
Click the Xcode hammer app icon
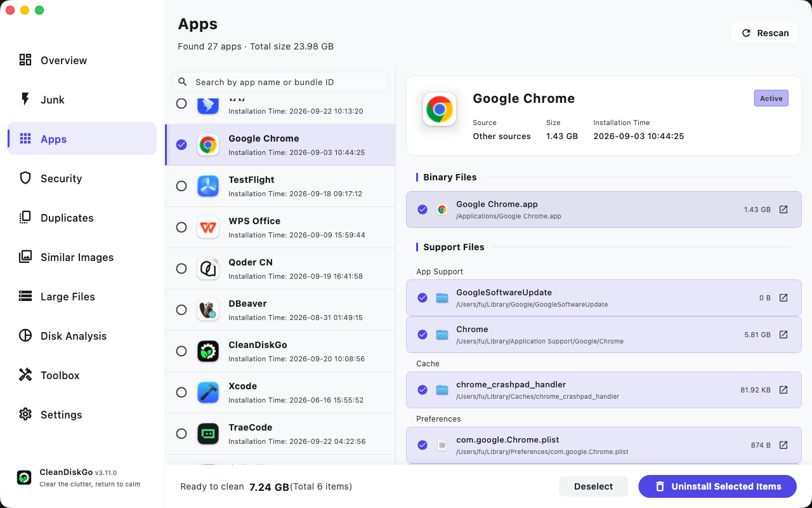pos(208,392)
